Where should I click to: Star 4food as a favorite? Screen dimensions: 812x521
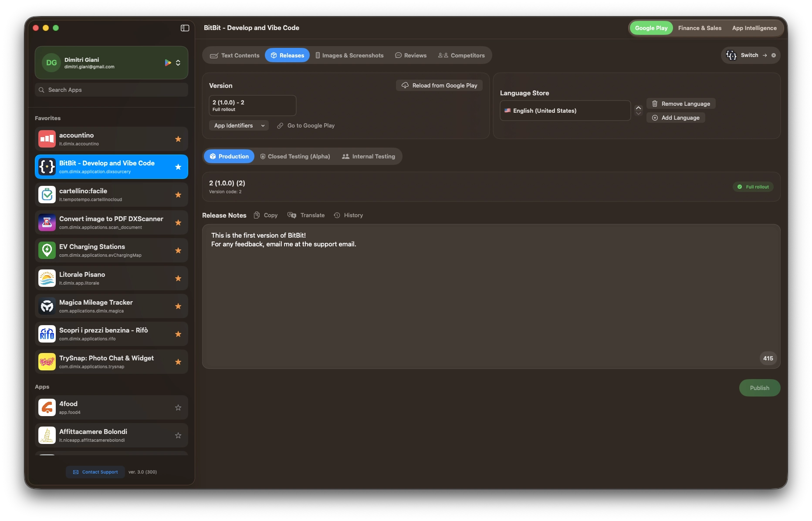tap(178, 407)
